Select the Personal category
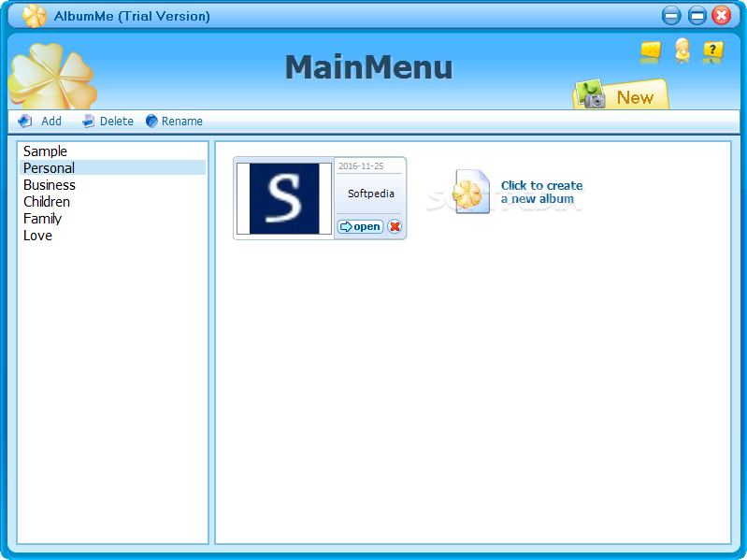 (x=113, y=167)
